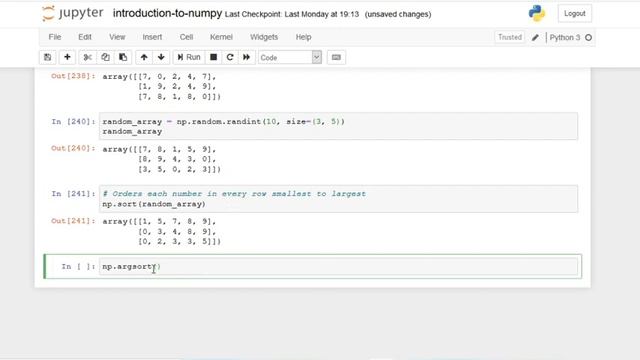Insert a new cell below
The height and width of the screenshot is (360, 640).
[67, 57]
